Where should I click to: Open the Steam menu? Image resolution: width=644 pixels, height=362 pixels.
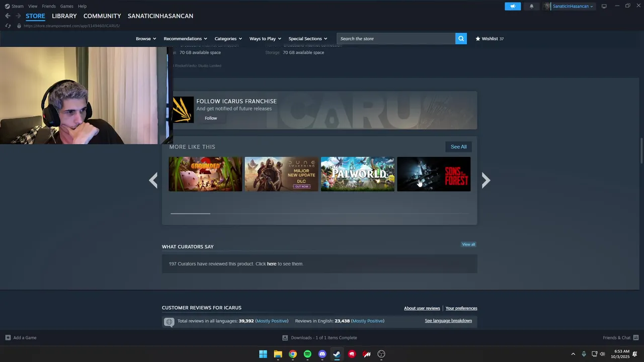pos(18,6)
